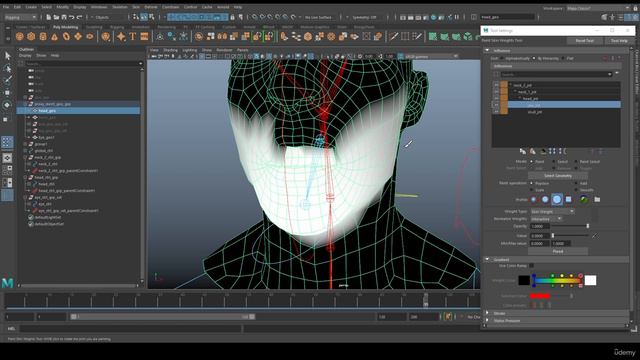Switch to four-pane viewport layout
Viewport: 640px width, 360px height.
(7, 170)
